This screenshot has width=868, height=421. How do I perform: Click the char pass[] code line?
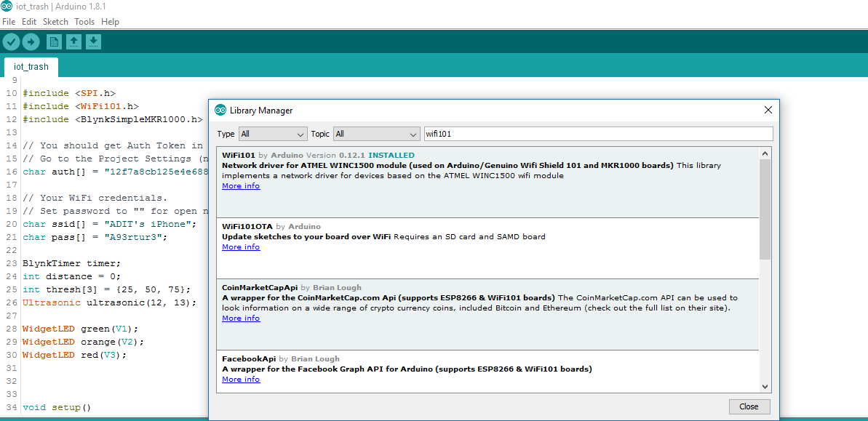tap(95, 237)
